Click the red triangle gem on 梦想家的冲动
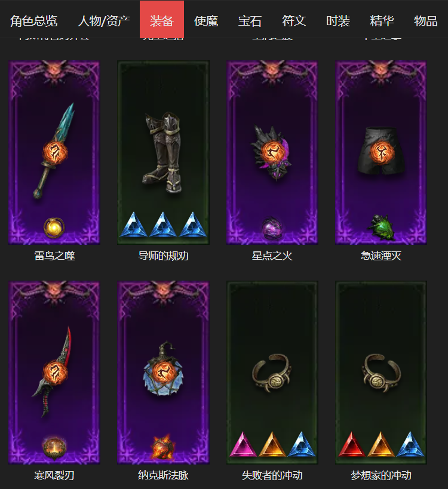 [352, 444]
